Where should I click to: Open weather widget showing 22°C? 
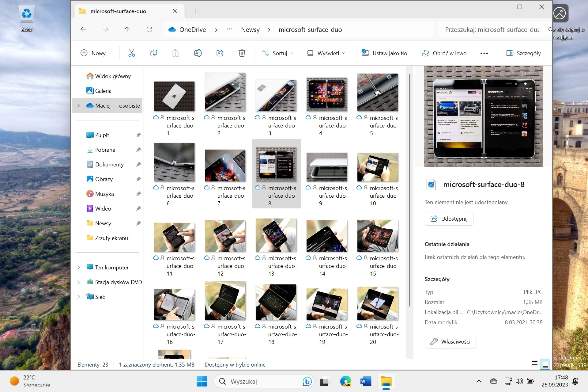pos(30,381)
